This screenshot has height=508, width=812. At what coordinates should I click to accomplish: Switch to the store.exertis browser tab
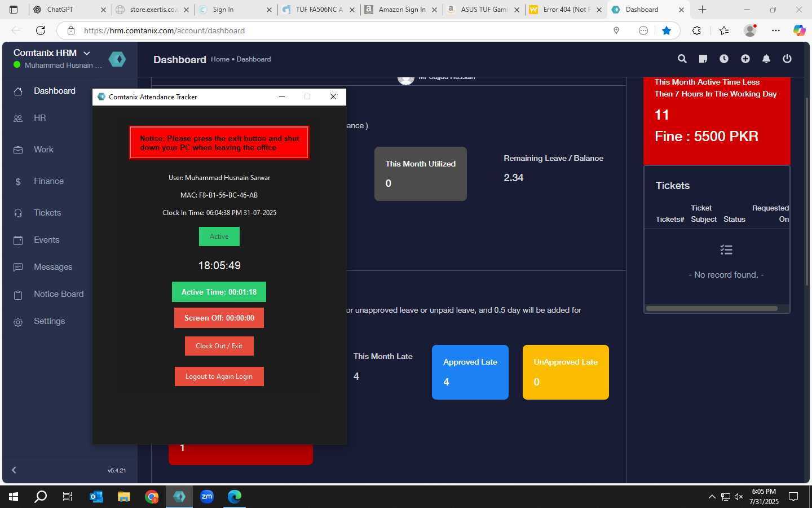tap(152, 10)
